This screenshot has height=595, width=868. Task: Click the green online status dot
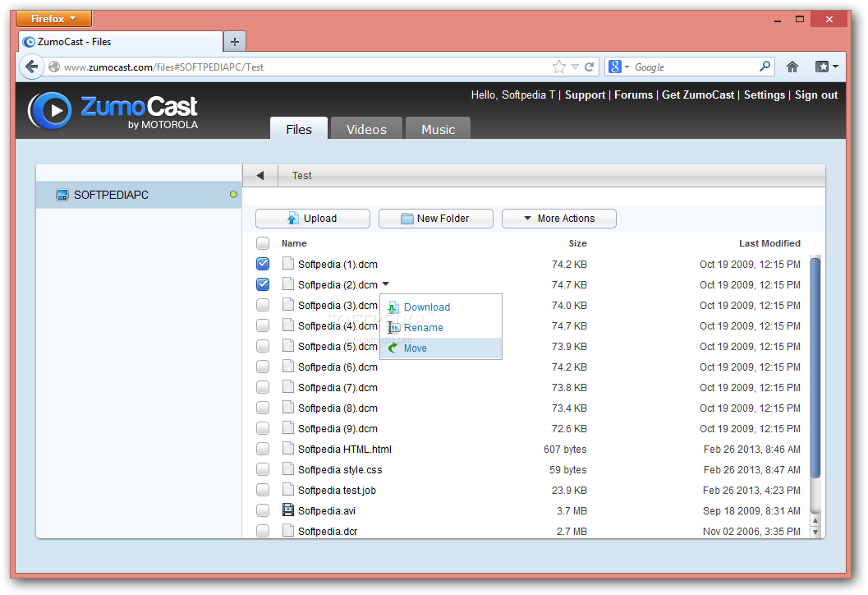pyautogui.click(x=233, y=195)
